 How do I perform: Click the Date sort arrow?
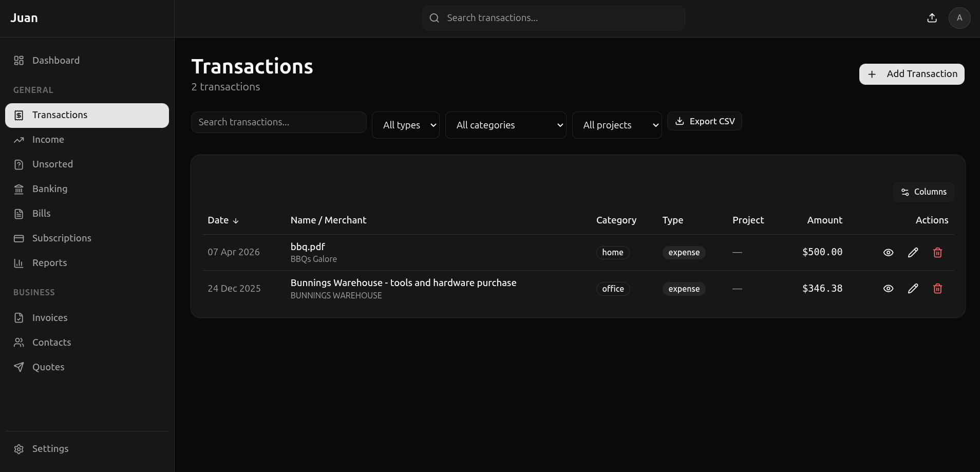coord(235,220)
